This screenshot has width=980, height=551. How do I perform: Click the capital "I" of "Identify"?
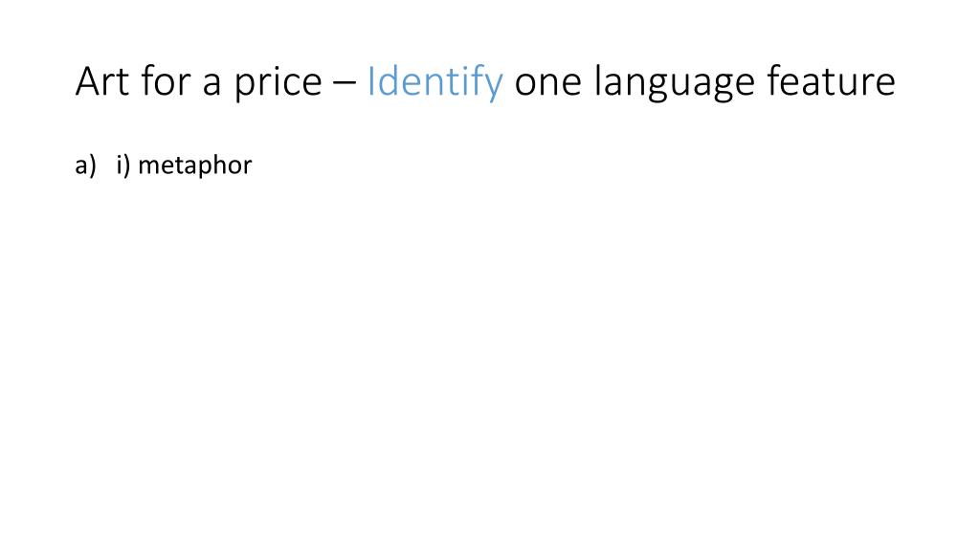[x=370, y=81]
